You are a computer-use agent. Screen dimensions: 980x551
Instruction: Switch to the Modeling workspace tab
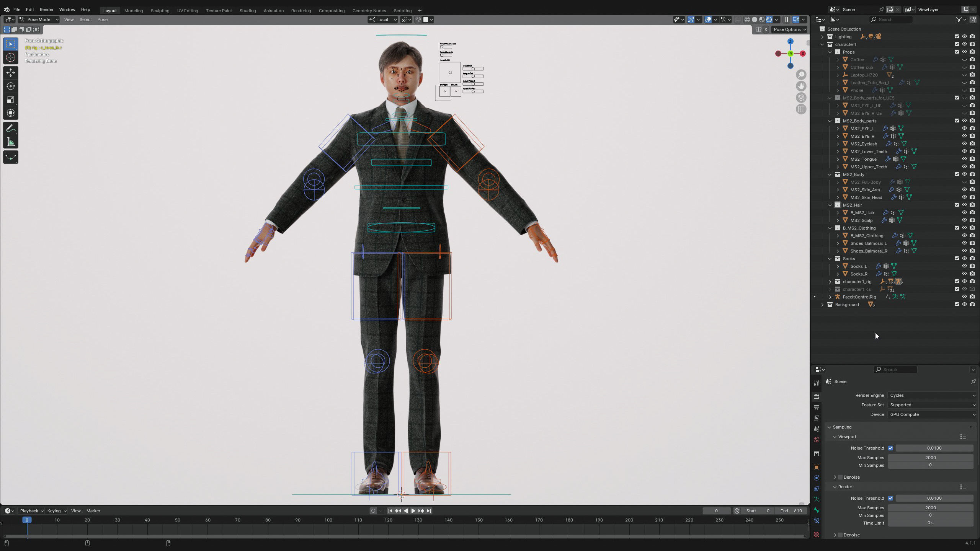pos(134,10)
